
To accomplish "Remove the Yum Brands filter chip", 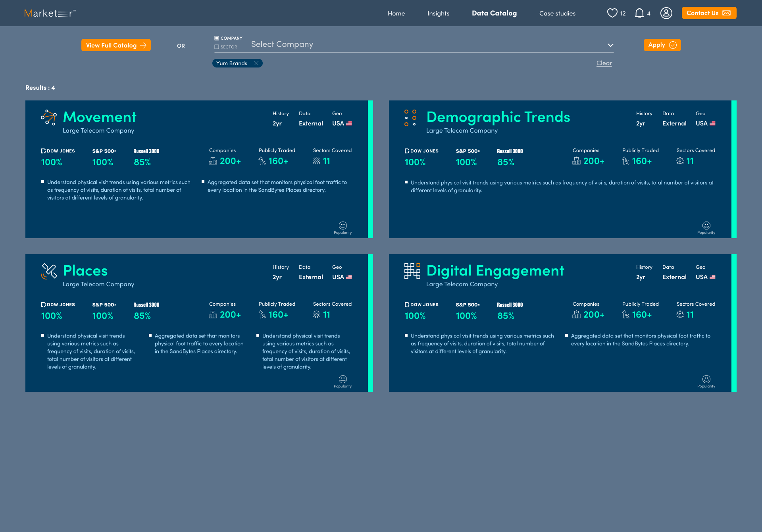I will [256, 63].
